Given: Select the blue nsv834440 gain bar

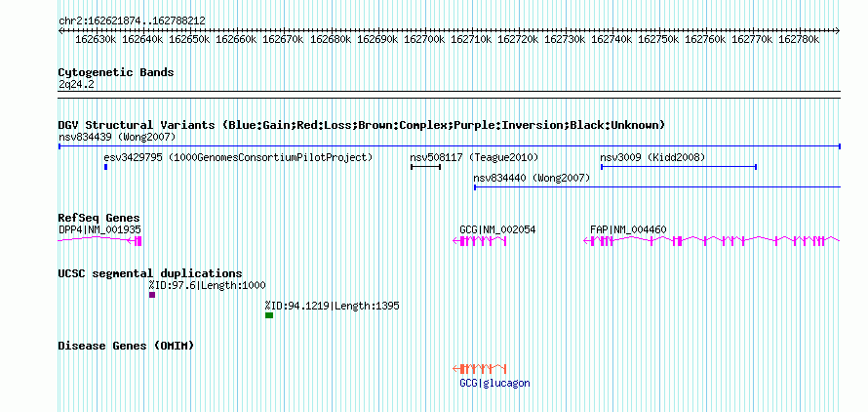Looking at the screenshot, I should (x=657, y=187).
